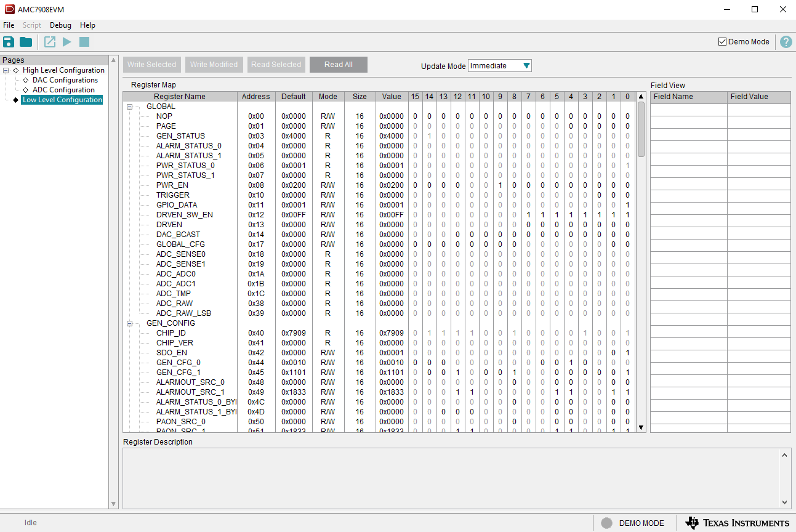Click the export/open script icon

[50, 42]
